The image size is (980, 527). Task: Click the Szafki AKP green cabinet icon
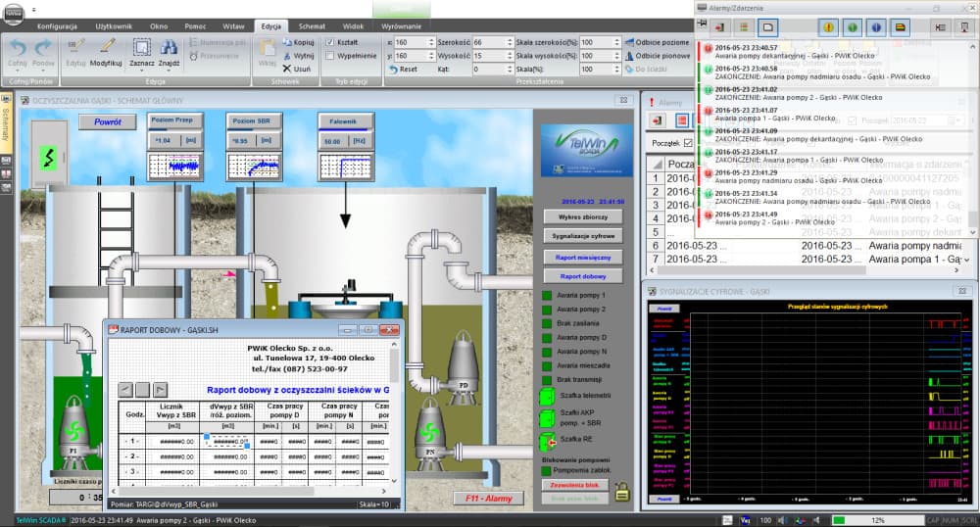coord(548,417)
